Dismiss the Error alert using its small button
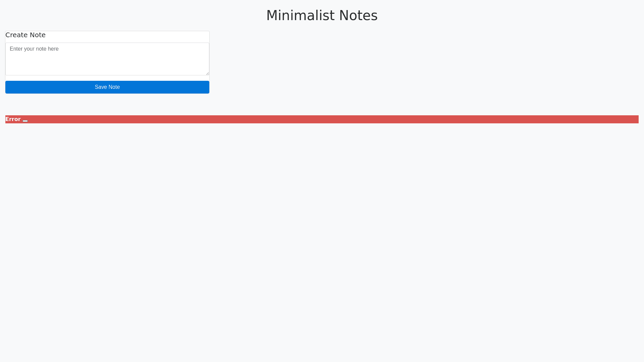The image size is (644, 362). click(x=25, y=121)
